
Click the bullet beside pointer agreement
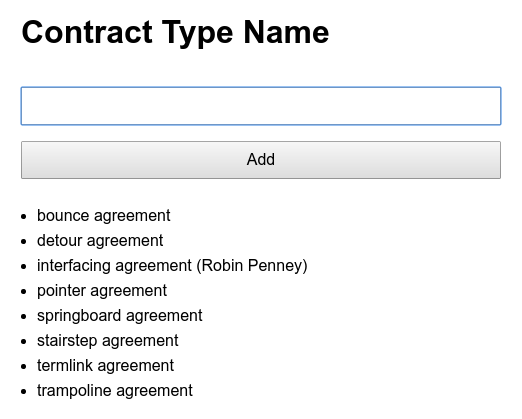click(x=23, y=292)
